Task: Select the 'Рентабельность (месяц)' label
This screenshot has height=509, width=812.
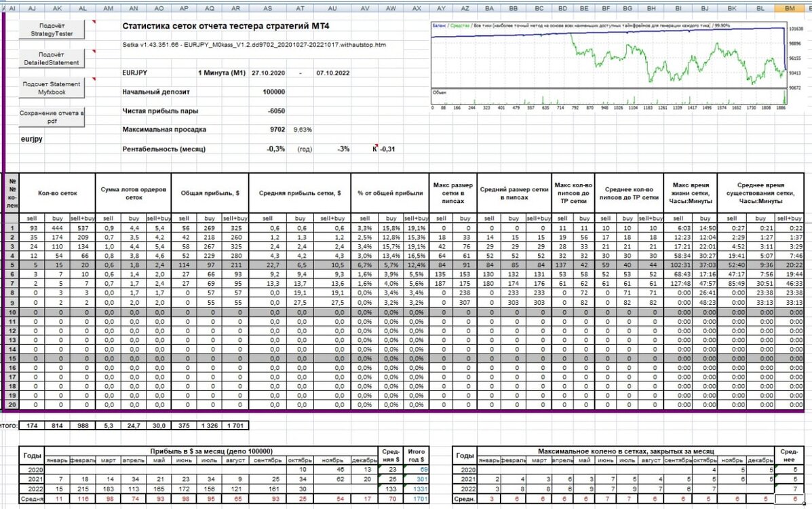Action: (163, 149)
